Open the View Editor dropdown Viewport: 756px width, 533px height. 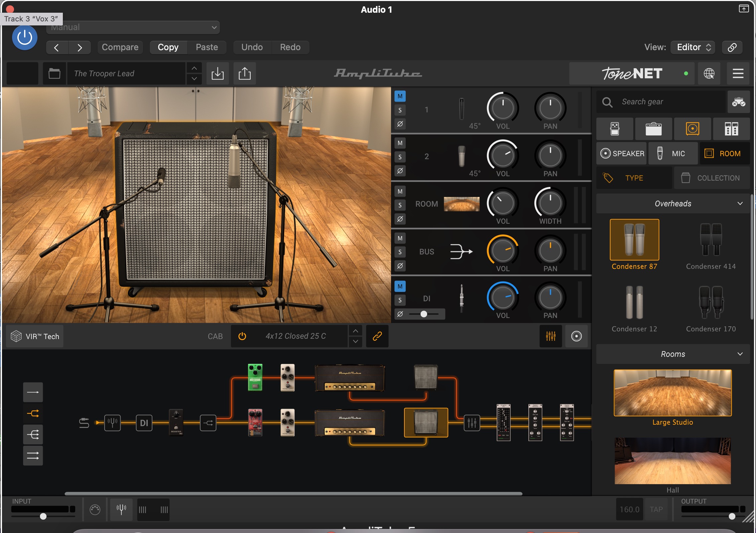(693, 47)
